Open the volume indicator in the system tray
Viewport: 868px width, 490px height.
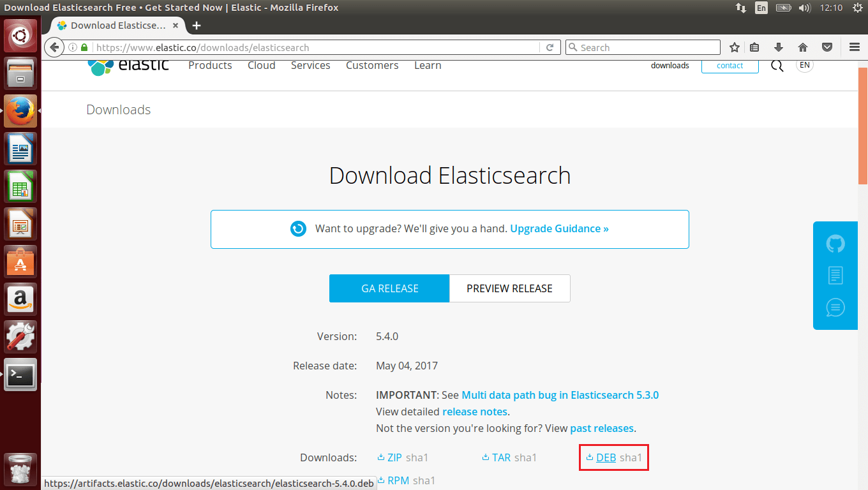coord(804,8)
